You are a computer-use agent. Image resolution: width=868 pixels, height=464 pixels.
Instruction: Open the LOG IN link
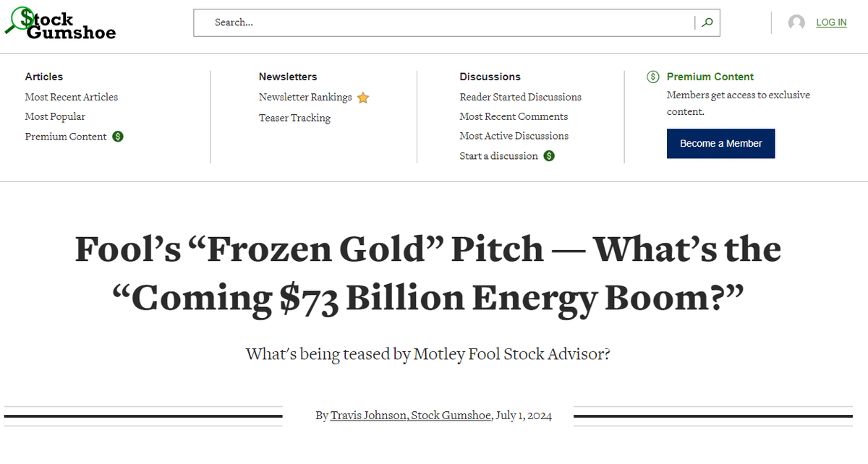[831, 22]
